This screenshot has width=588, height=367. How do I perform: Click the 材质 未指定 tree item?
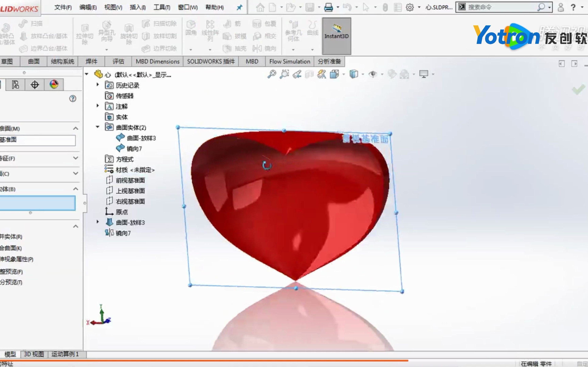[x=135, y=170]
